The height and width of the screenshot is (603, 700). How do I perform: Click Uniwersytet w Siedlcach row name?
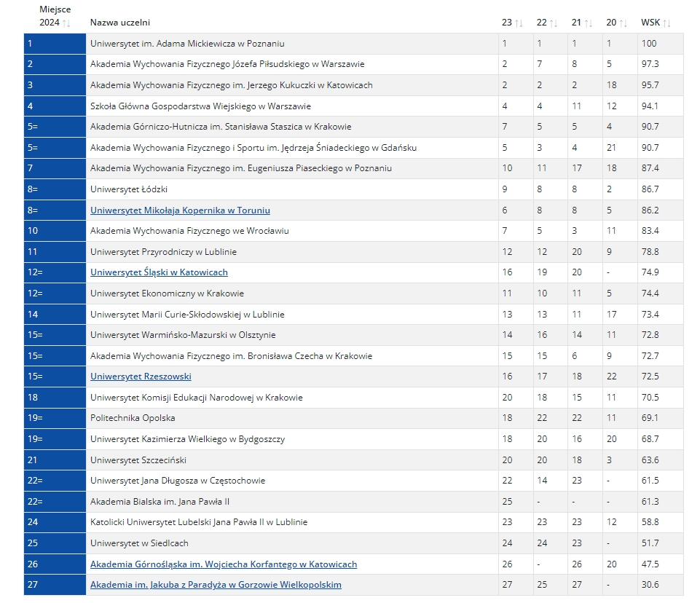(x=139, y=543)
